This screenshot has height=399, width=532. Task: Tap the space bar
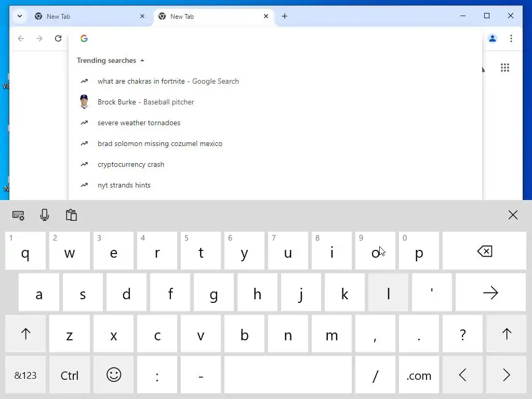[x=288, y=375]
